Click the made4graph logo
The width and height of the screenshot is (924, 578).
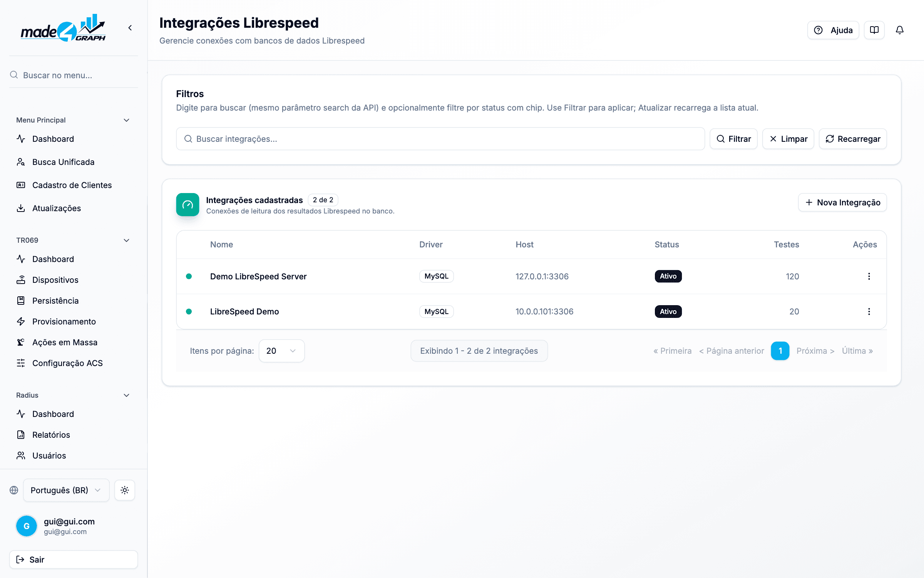(x=63, y=28)
